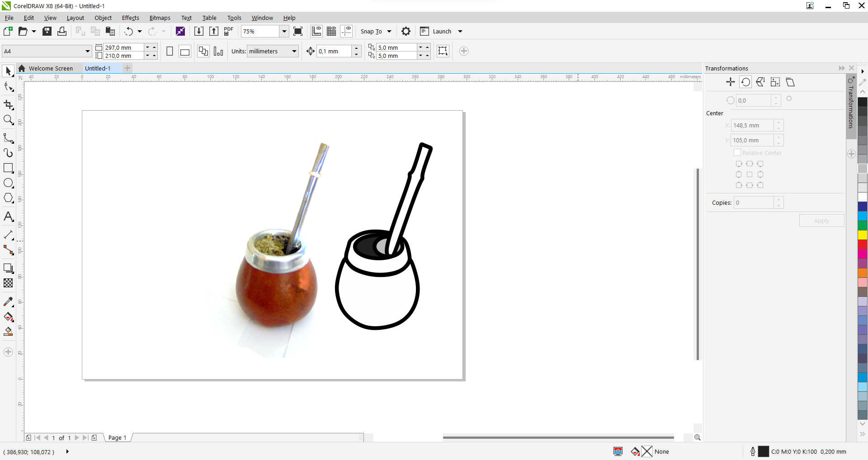Select the Color Eyedropper tool

(x=8, y=301)
